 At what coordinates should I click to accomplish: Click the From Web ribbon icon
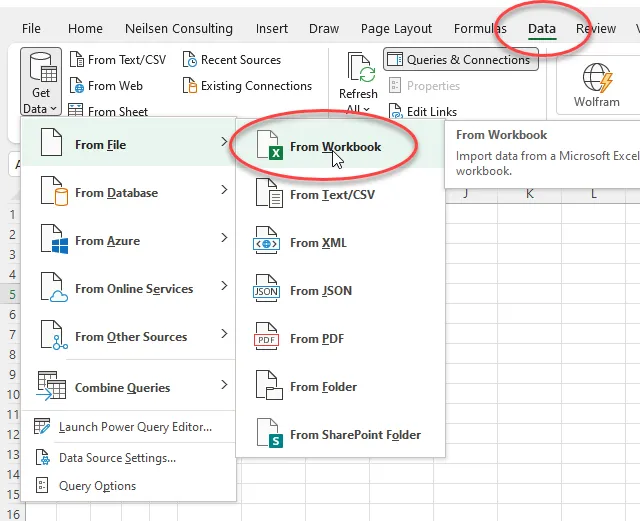[76, 86]
